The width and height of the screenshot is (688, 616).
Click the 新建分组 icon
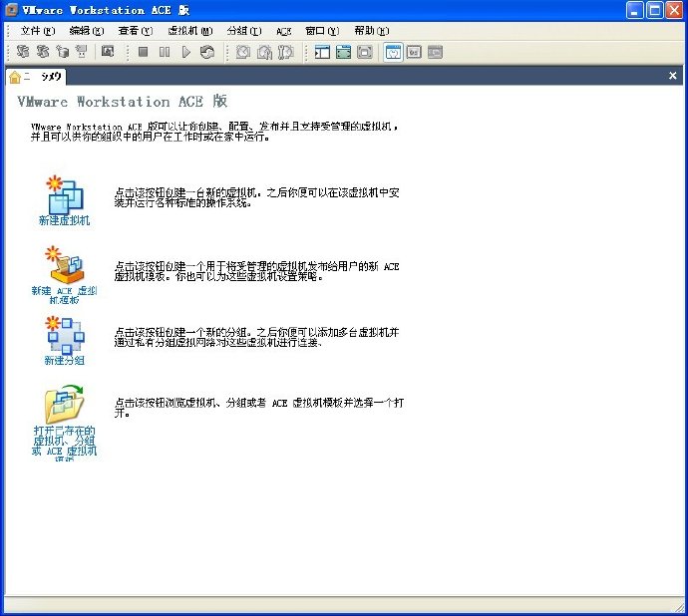(x=65, y=335)
